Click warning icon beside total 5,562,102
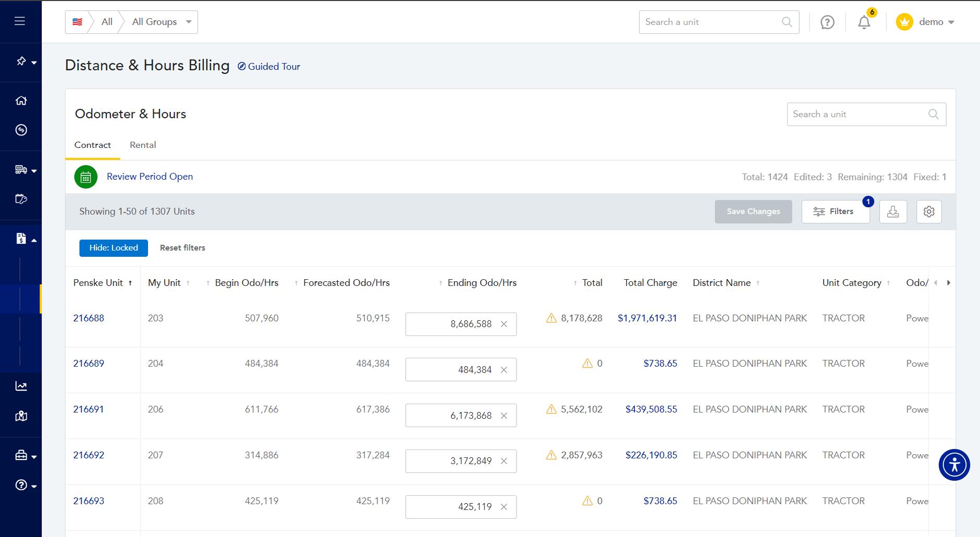The image size is (980, 537). coord(551,409)
